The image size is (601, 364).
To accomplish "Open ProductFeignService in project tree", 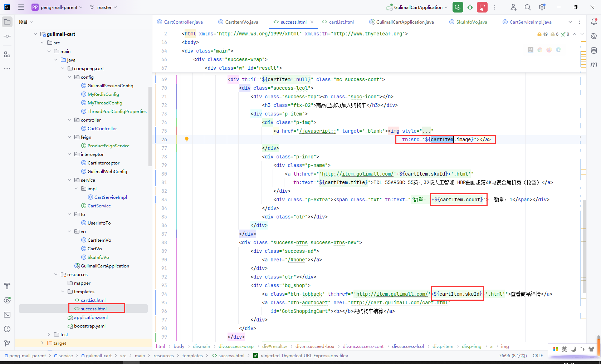I will (108, 146).
